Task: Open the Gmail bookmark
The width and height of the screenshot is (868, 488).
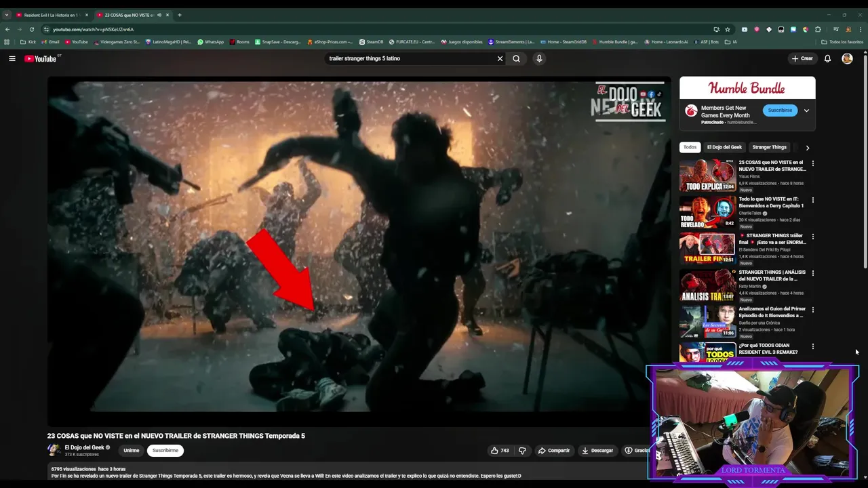Action: (x=50, y=42)
